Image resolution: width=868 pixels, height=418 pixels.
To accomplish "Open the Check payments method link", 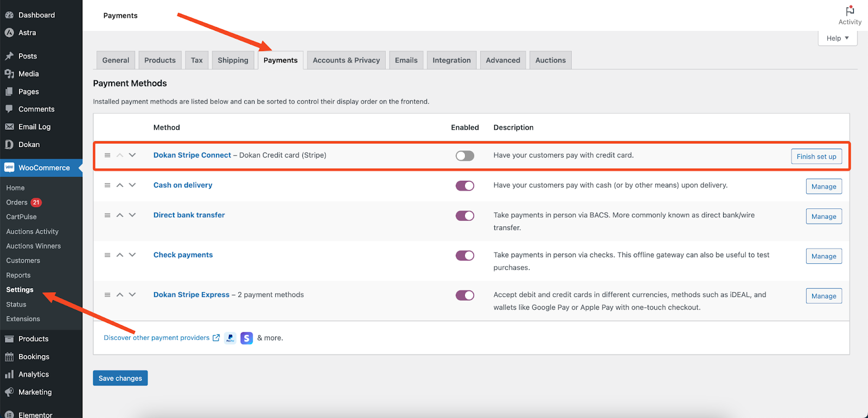I will point(183,255).
